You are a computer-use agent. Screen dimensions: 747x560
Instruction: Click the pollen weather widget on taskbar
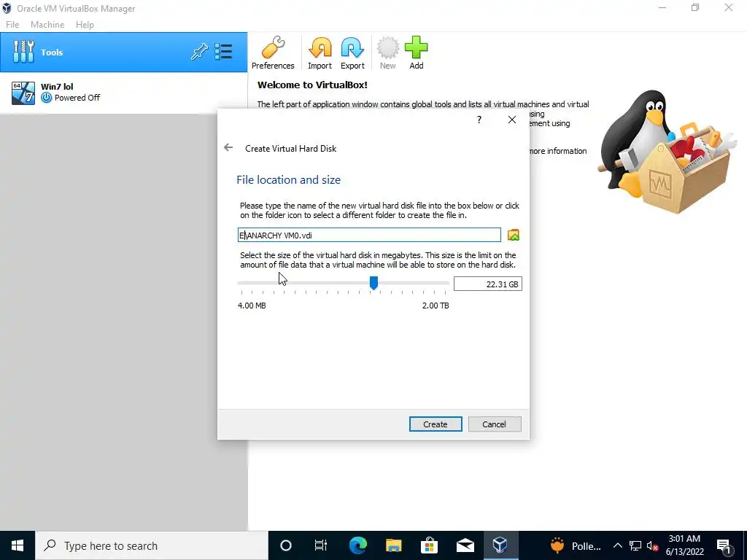[x=576, y=545]
